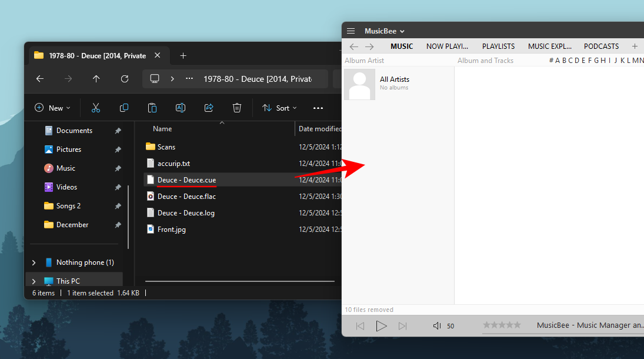Share the selected file using the share icon
644x359 pixels.
tap(209, 108)
